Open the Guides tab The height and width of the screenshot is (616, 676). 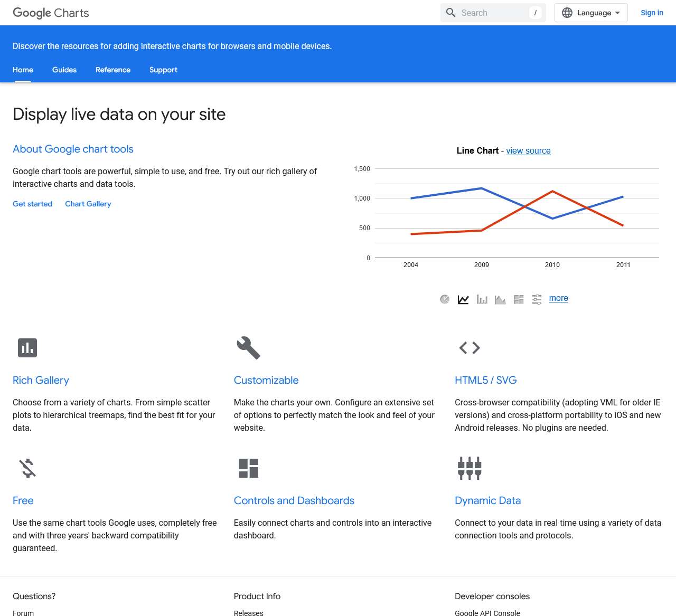(x=64, y=70)
